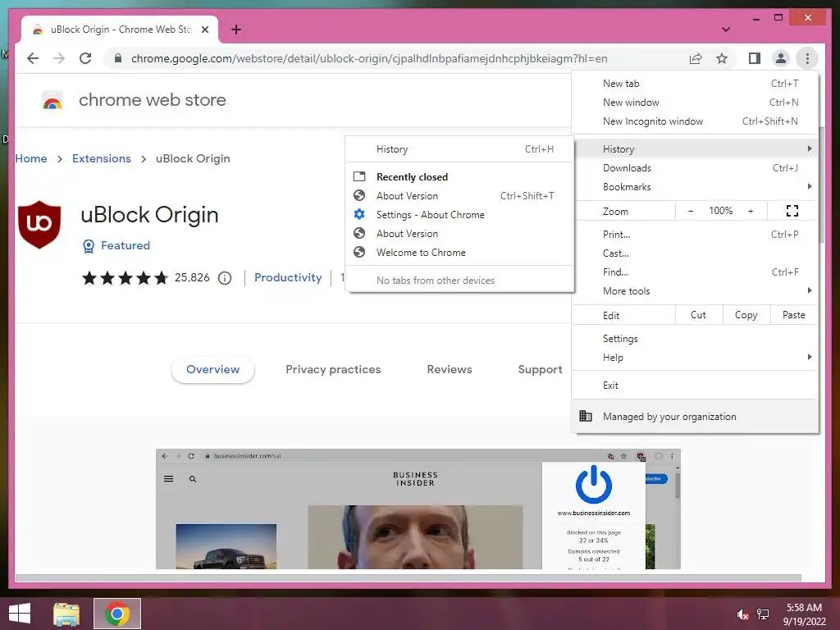Reload the page with the refresh icon

[85, 58]
